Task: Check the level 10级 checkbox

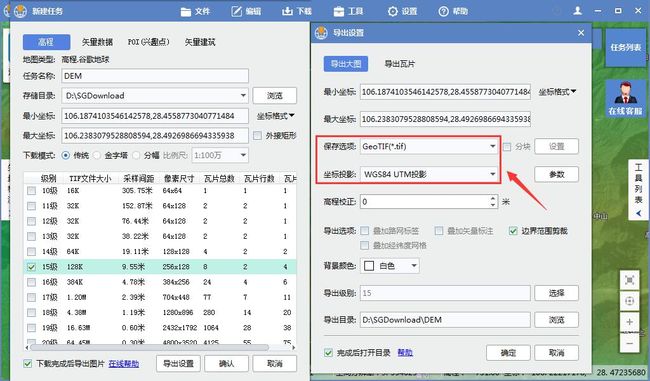Action: pos(32,191)
